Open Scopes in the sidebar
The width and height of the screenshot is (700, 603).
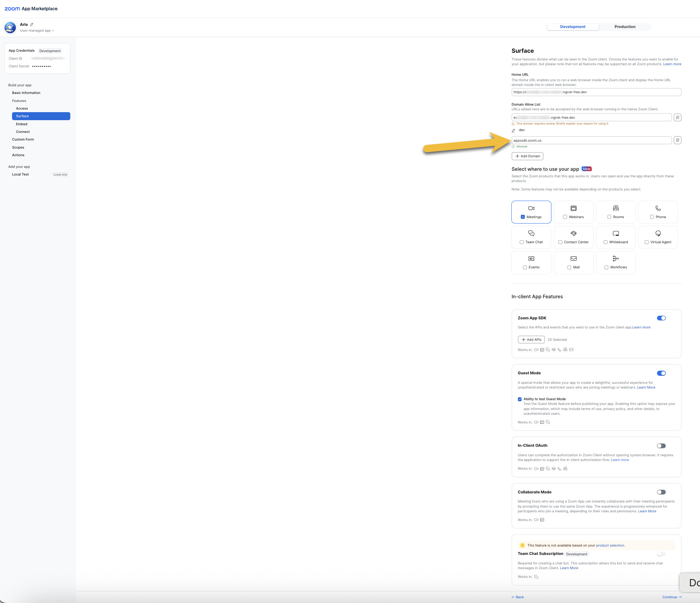point(18,147)
